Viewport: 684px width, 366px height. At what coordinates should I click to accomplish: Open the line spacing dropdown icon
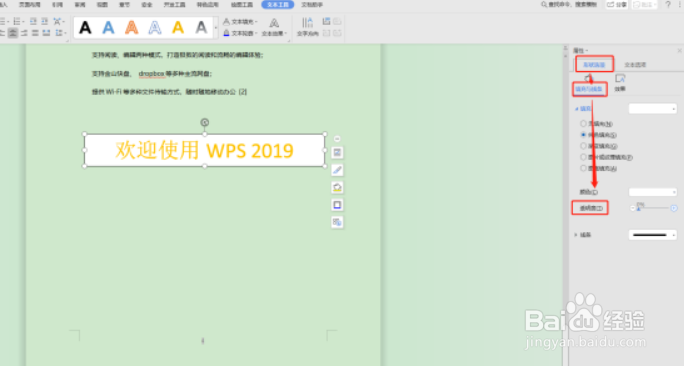tap(60, 33)
